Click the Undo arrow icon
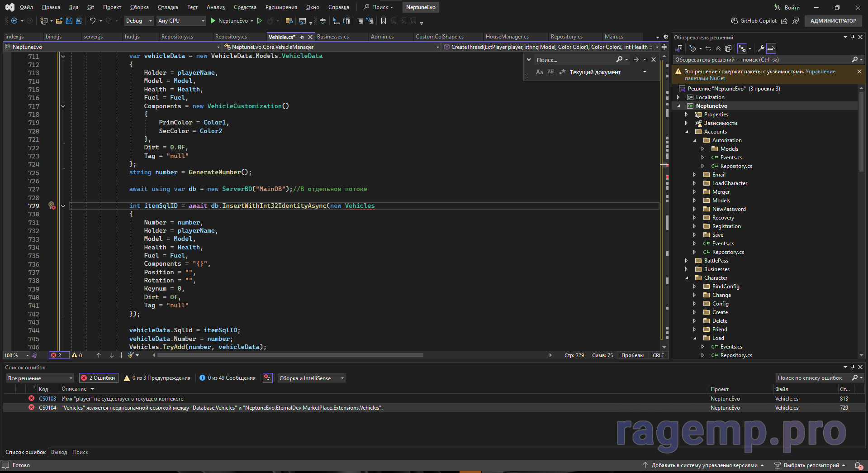The width and height of the screenshot is (868, 473). 92,21
